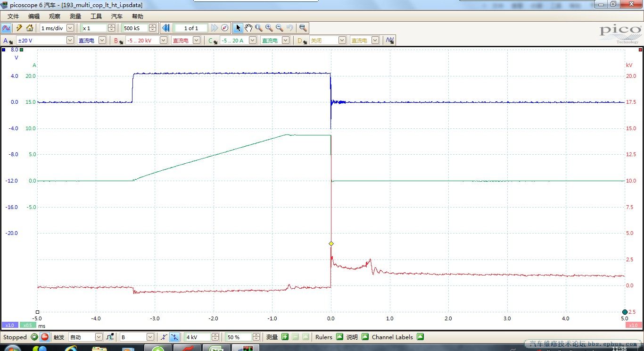
Task: Click the yellow trigger diamond marker
Action: pyautogui.click(x=331, y=243)
